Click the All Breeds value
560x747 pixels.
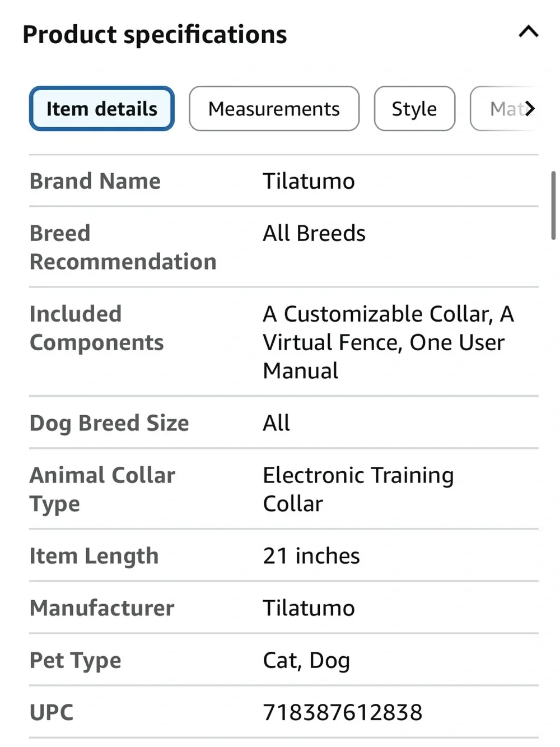click(x=314, y=233)
